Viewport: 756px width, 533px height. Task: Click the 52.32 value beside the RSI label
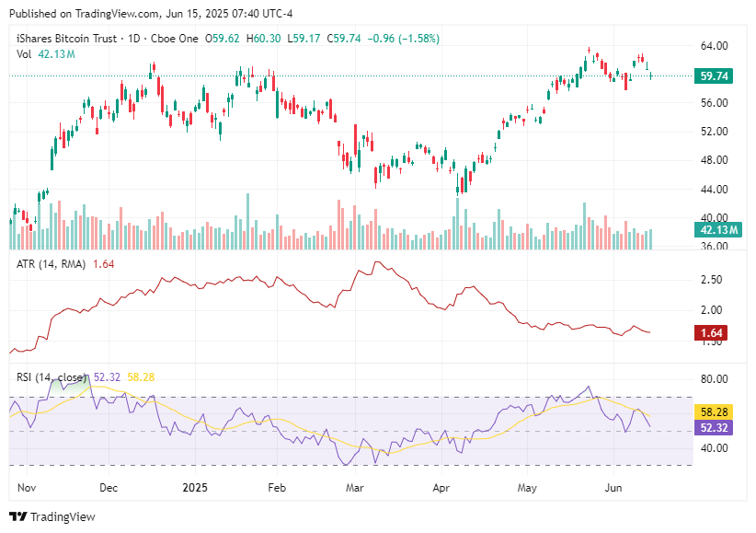[107, 377]
